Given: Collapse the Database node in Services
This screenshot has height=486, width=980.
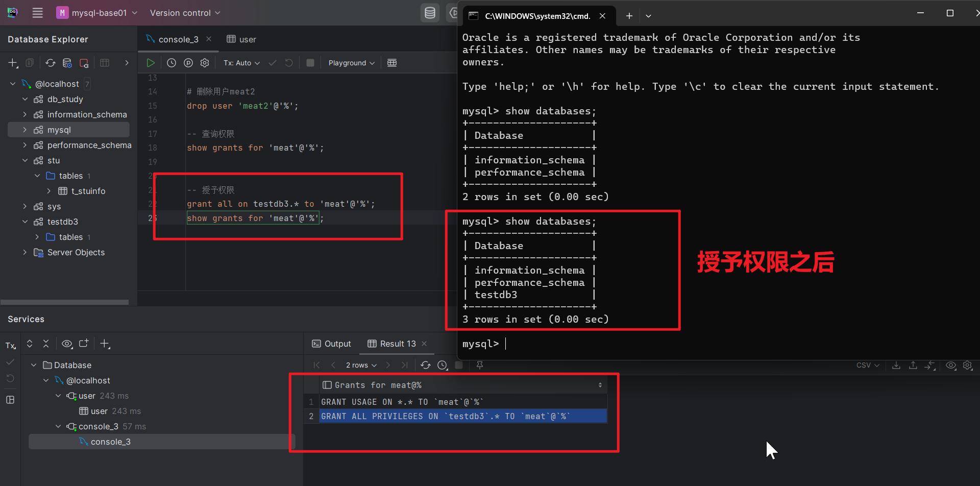Looking at the screenshot, I should pos(34,365).
